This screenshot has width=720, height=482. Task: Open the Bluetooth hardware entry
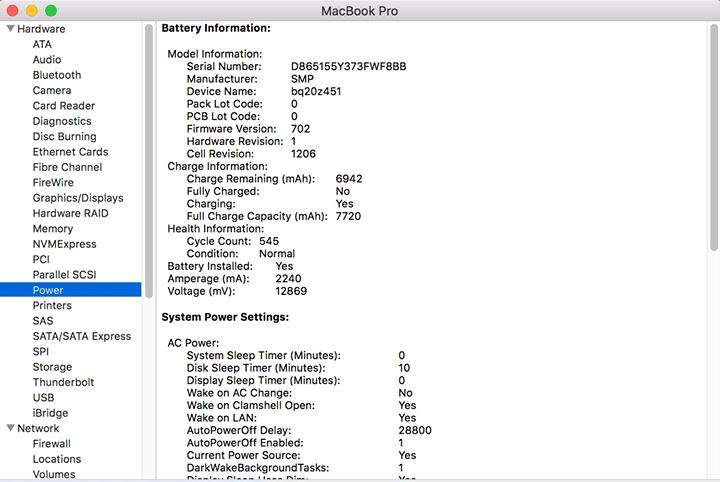point(57,75)
